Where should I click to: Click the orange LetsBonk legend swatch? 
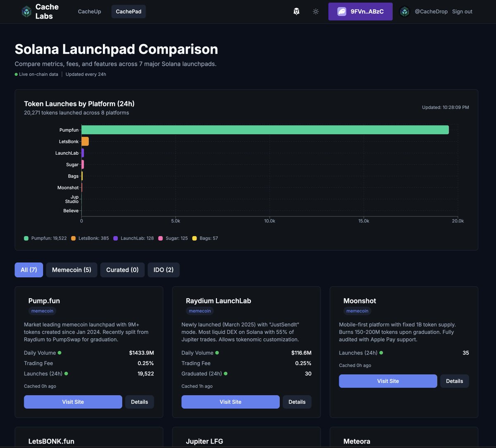74,238
